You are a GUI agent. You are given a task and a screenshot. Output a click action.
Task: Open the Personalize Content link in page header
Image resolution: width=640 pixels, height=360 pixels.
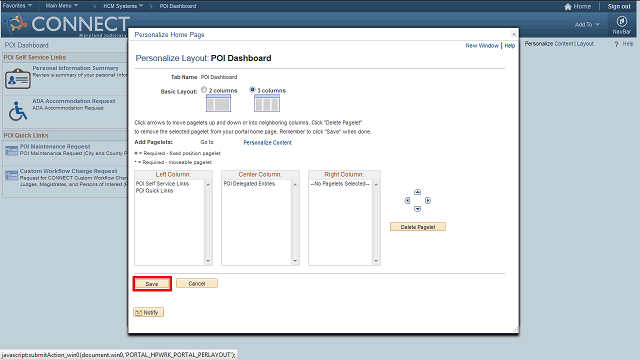pyautogui.click(x=564, y=44)
